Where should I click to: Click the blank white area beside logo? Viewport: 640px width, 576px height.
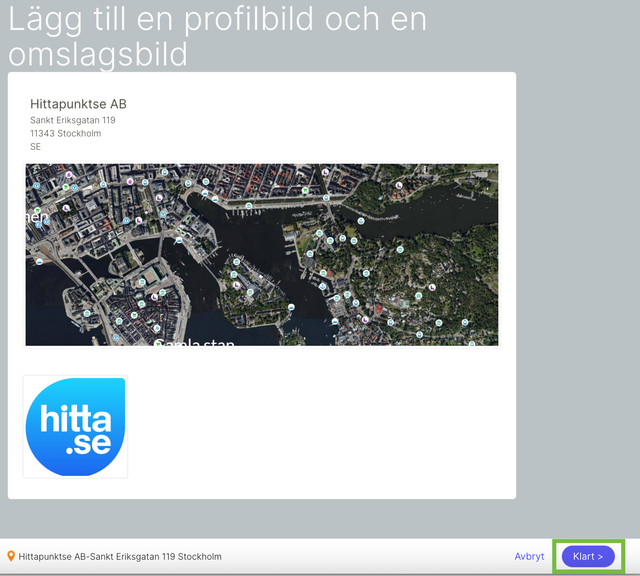[x=320, y=430]
